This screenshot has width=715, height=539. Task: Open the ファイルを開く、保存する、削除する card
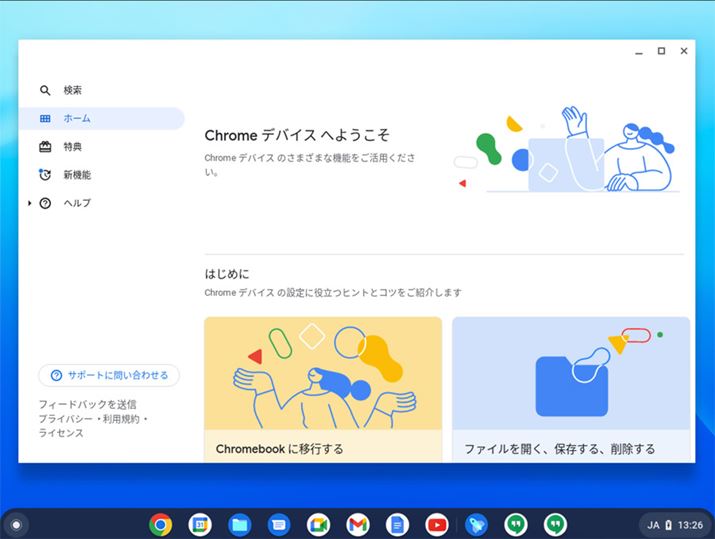571,390
